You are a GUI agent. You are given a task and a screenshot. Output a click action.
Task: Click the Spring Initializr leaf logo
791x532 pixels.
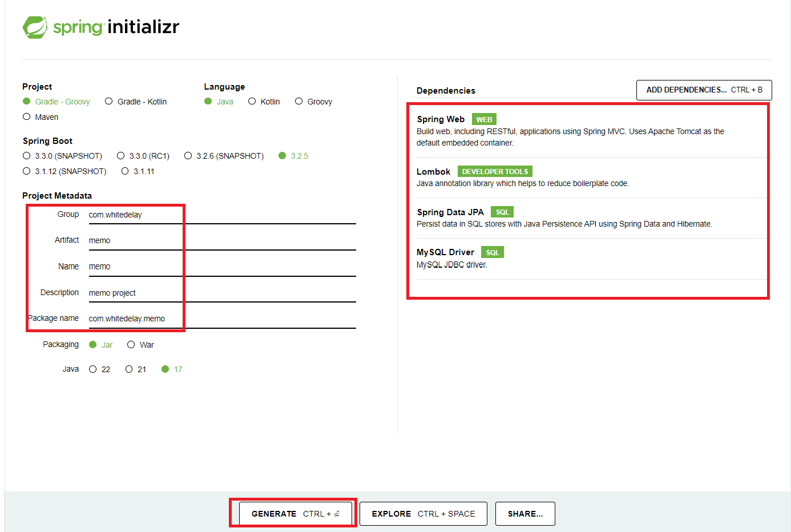(35, 27)
